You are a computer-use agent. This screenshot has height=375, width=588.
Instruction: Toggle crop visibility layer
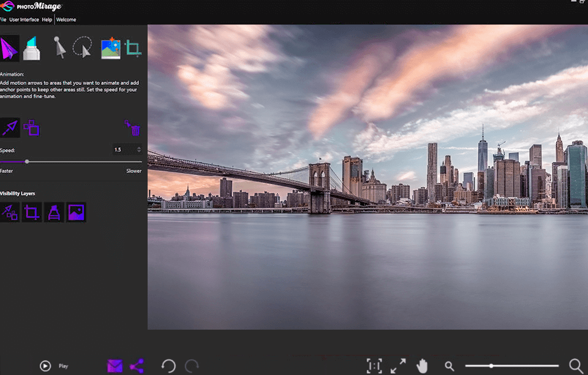point(31,213)
